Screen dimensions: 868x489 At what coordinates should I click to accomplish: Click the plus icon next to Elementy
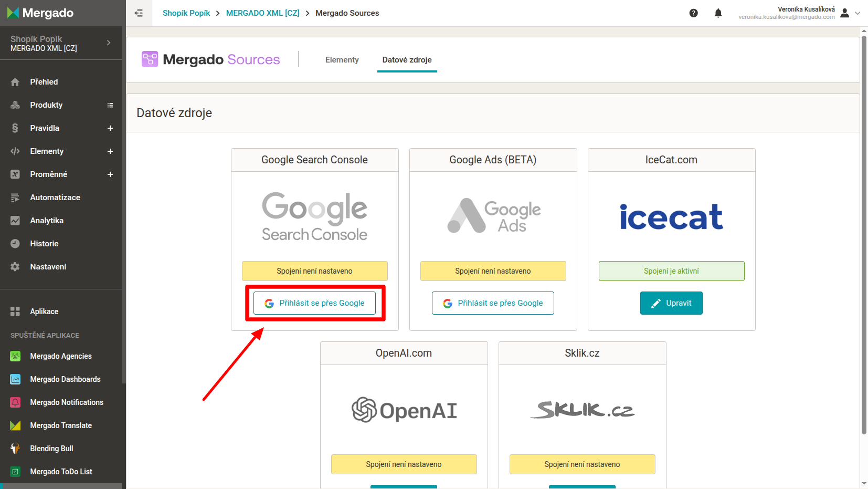tap(110, 151)
